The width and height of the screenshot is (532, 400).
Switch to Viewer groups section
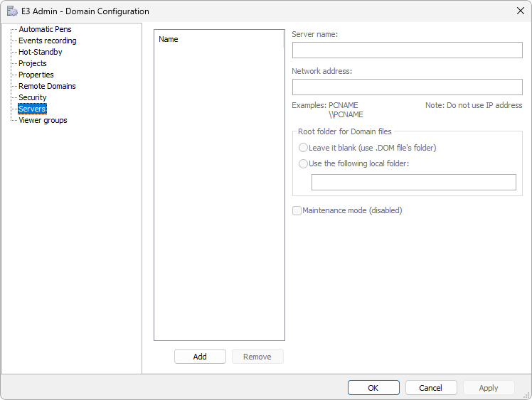43,120
